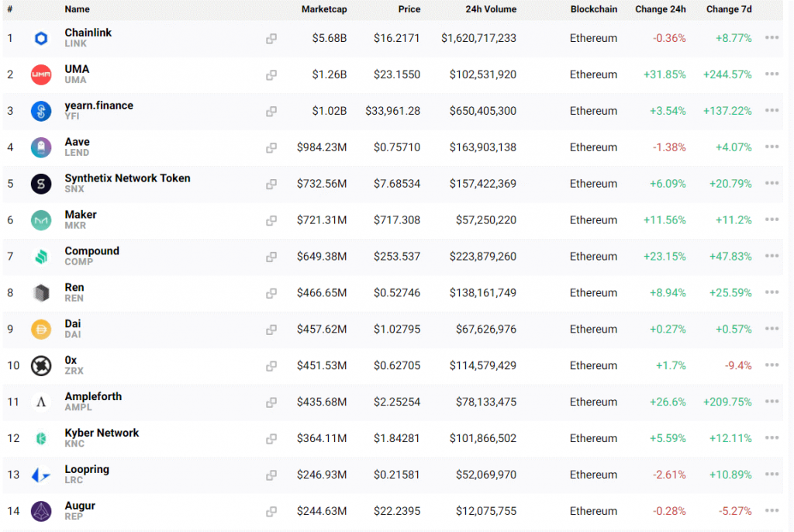Sort by the 24h Volume header
The image size is (794, 532).
pos(490,9)
